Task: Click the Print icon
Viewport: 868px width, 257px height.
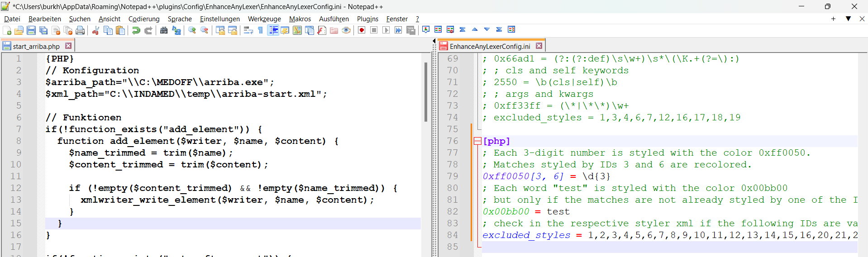Action: pos(80,30)
